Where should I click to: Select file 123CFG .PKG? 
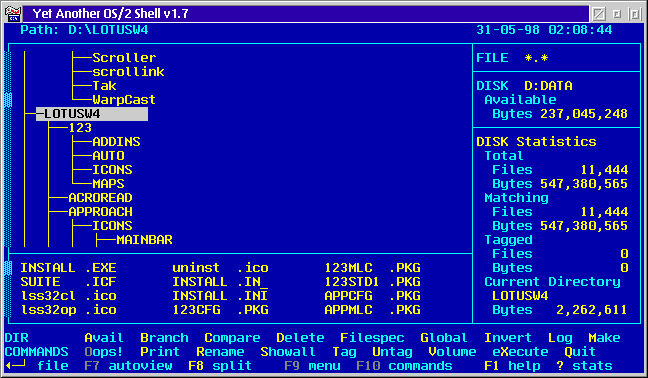click(220, 310)
